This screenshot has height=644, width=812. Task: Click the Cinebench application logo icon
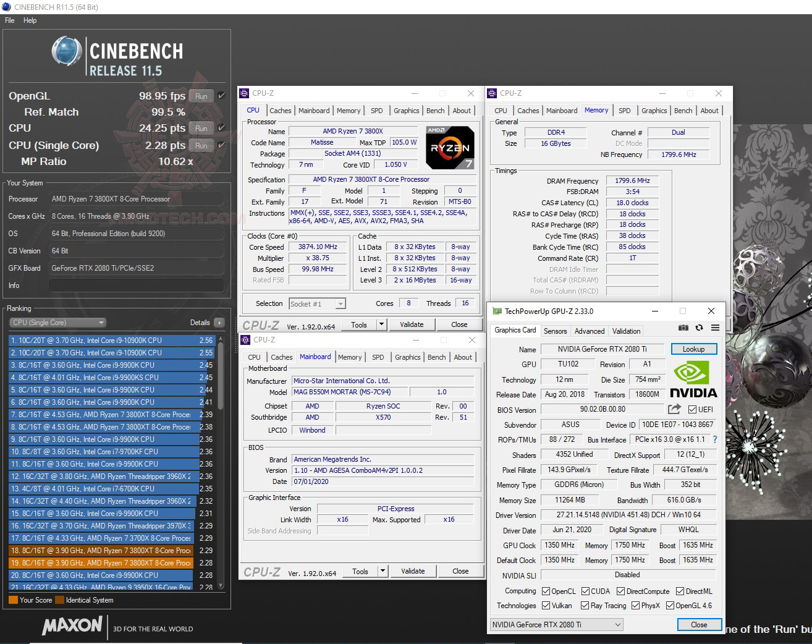tap(67, 51)
